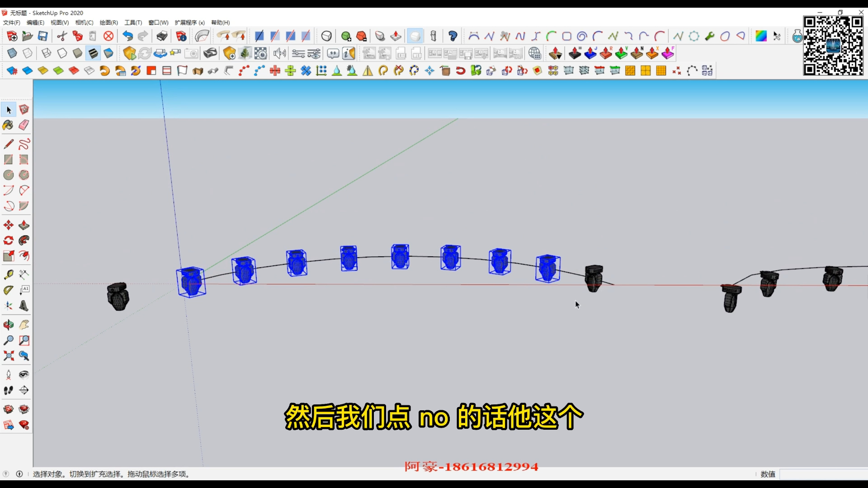868x488 pixels.
Task: Select the Eraser tool
Action: pyautogui.click(x=24, y=125)
